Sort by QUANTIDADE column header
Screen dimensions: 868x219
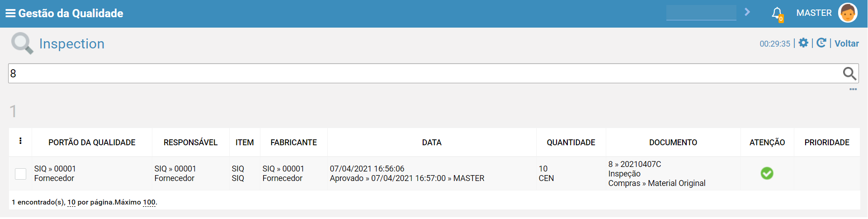tap(571, 143)
